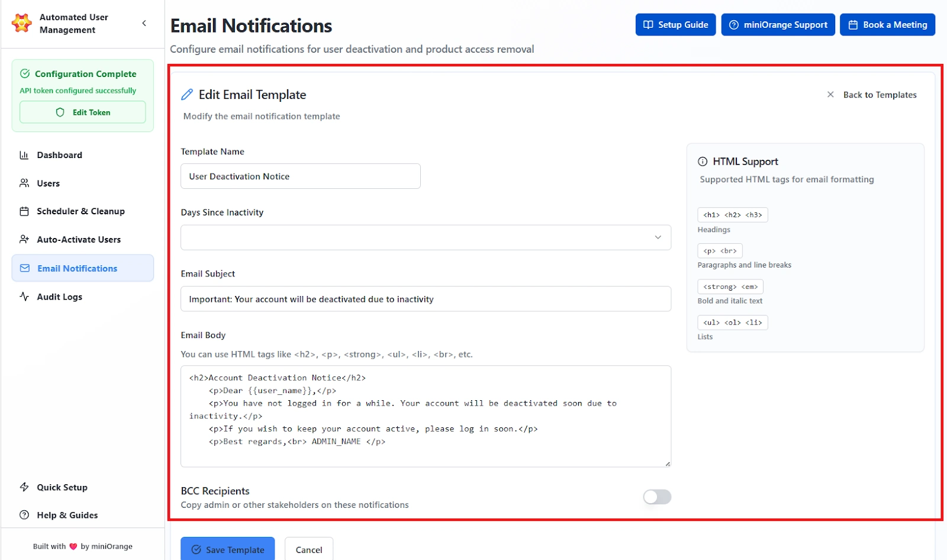Click the HTML Support info icon
The height and width of the screenshot is (560, 947).
coord(703,161)
